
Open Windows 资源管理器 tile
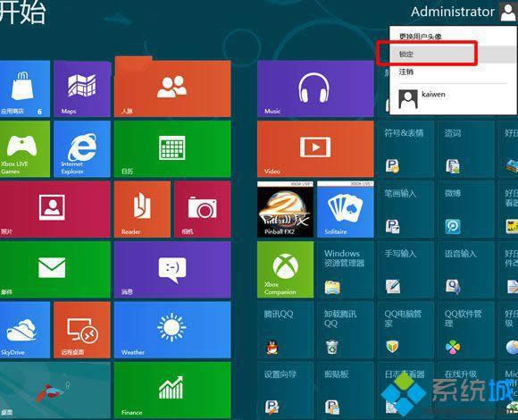click(346, 270)
